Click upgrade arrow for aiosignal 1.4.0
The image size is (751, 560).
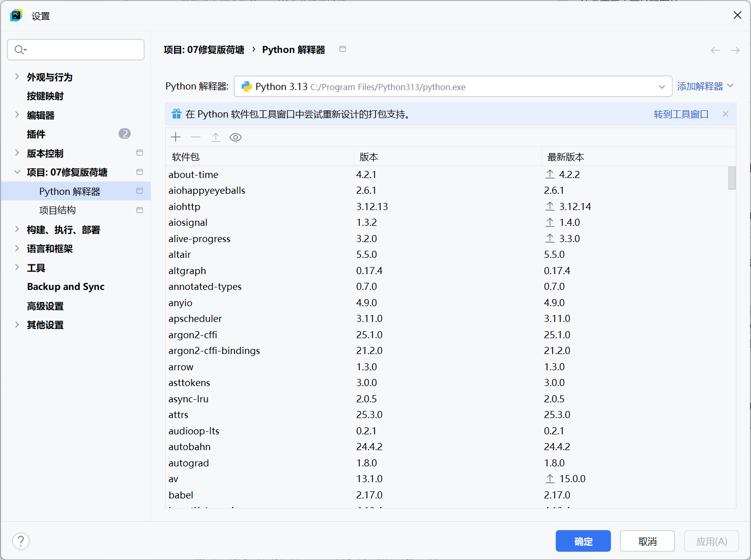click(550, 222)
